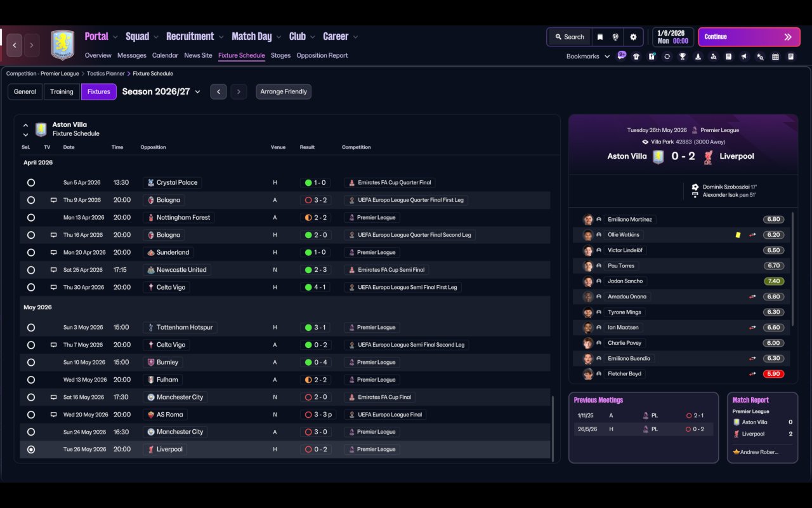Image resolution: width=812 pixels, height=508 pixels.
Task: Click Ollie Watkins' yellow card icon
Action: 738,235
